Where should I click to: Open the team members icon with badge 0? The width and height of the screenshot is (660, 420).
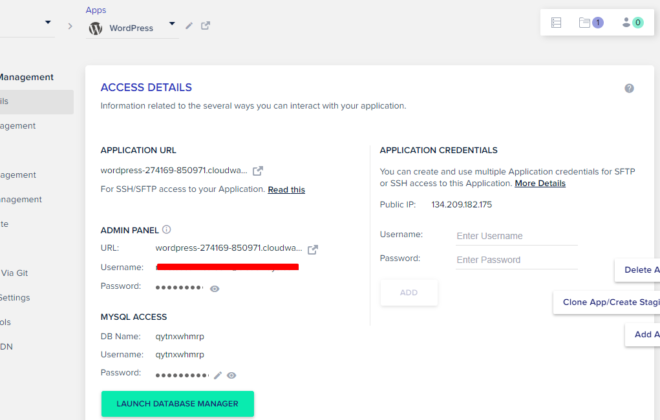[x=633, y=22]
